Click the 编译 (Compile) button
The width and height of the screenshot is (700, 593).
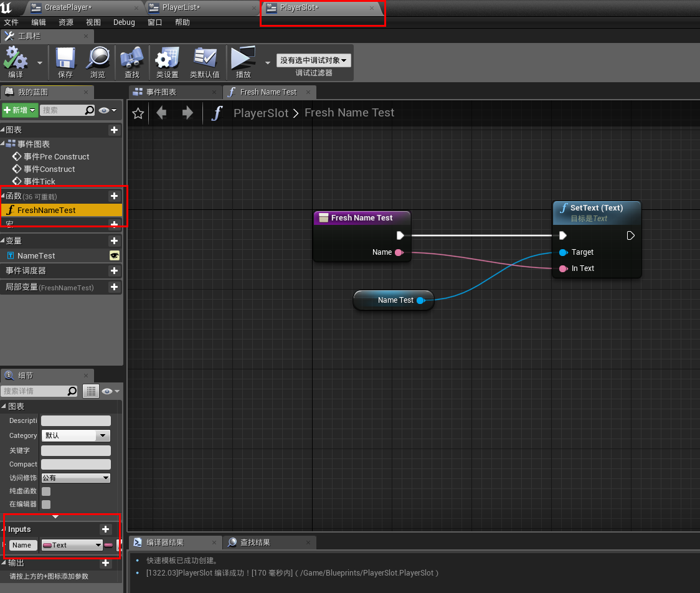coord(15,61)
